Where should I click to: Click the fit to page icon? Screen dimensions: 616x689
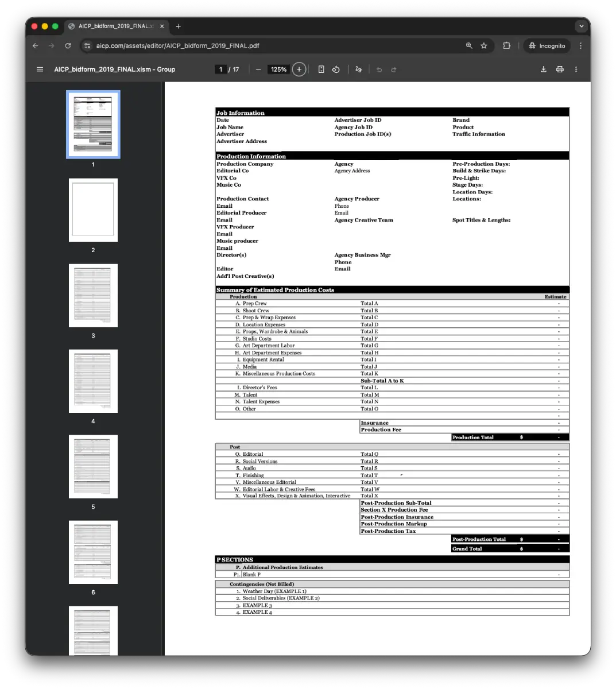pos(321,69)
